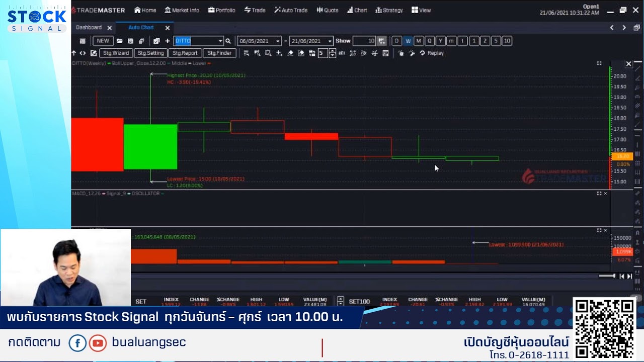
Task: Open the Strategy menu
Action: [x=389, y=10]
